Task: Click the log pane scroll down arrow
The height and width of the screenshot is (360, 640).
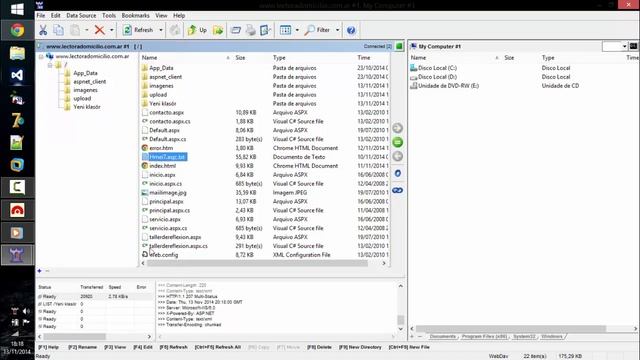Action: click(x=400, y=329)
